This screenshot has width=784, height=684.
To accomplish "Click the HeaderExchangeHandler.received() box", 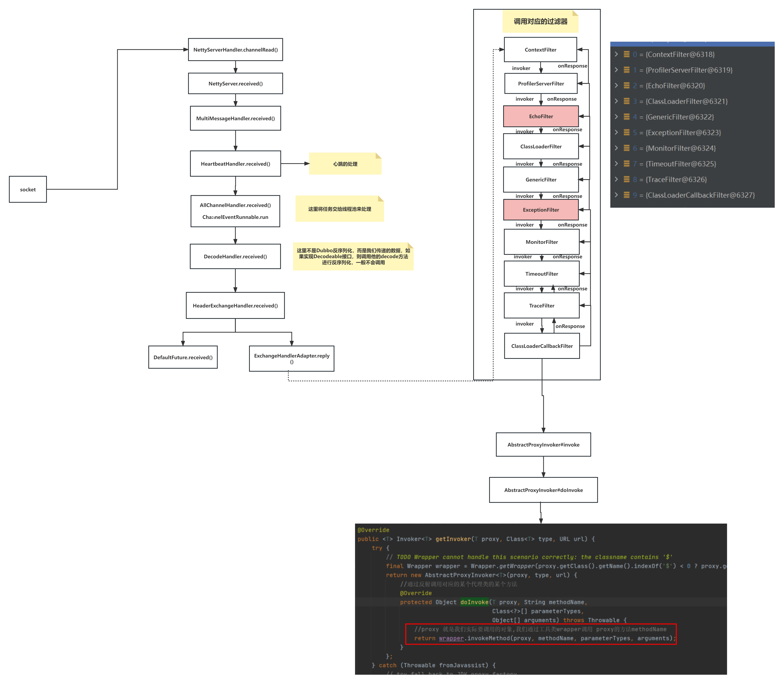I will (235, 305).
